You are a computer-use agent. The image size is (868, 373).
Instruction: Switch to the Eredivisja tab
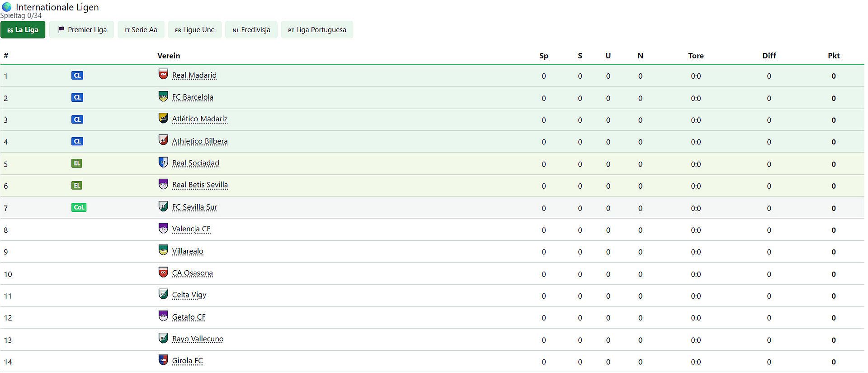click(x=251, y=30)
